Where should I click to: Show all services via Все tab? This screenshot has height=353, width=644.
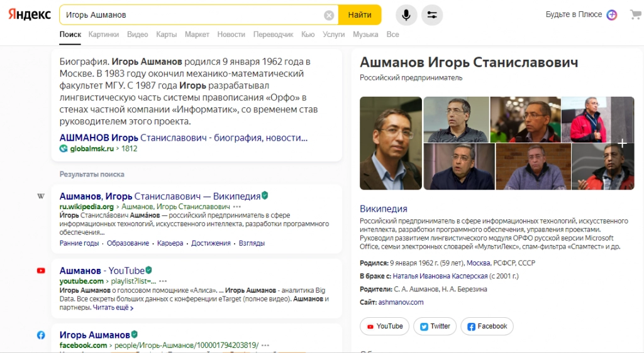392,35
